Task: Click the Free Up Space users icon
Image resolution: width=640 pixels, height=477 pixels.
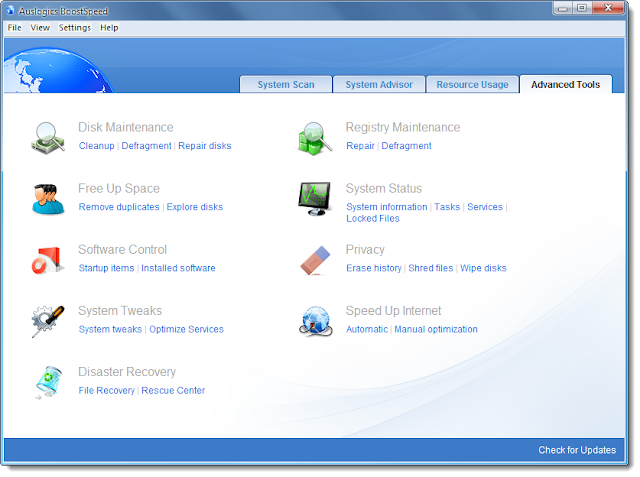Action: point(48,199)
